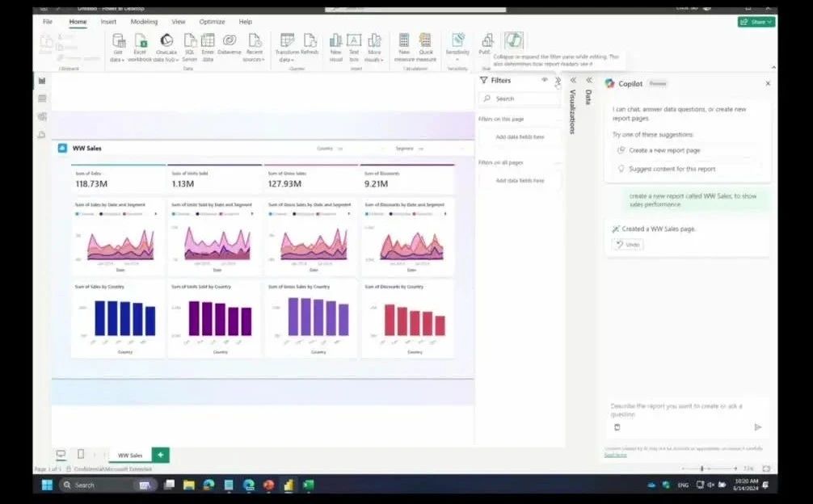
Task: Select WW Sales page tab
Action: point(130,455)
